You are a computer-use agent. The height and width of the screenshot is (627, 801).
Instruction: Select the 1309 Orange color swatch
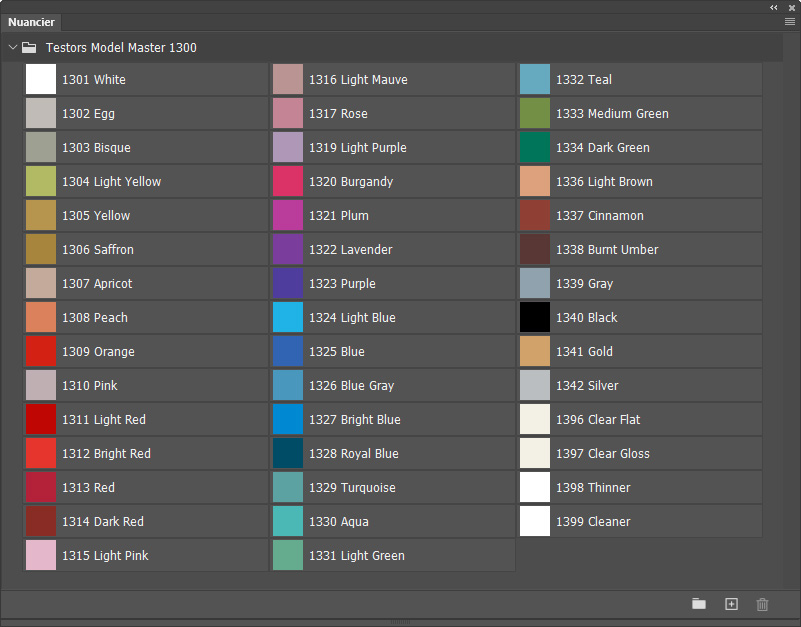coord(41,352)
